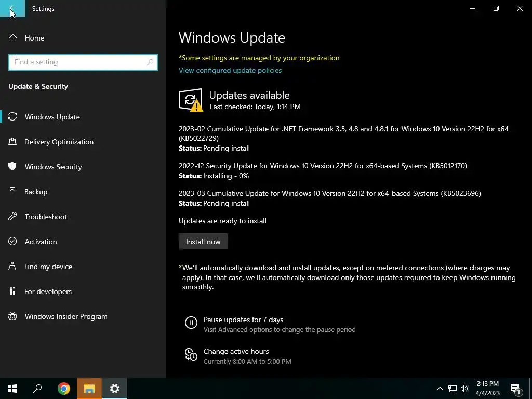Open View configured update policies link
532x399 pixels.
[230, 70]
